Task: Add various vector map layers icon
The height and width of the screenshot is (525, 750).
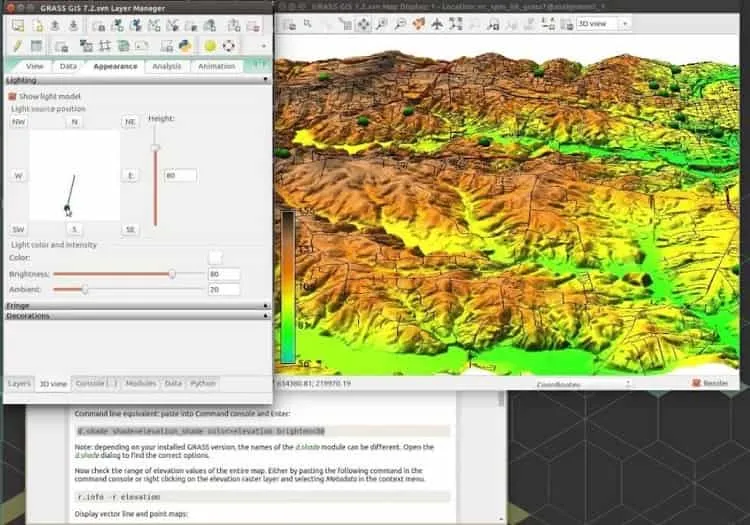Action: [173, 25]
